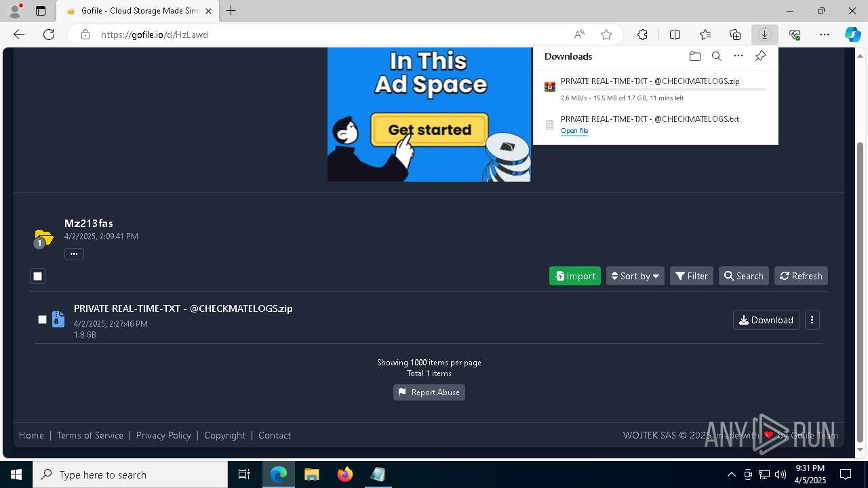Tick the select-all files checkbox
The height and width of the screenshot is (488, 868).
click(x=38, y=276)
